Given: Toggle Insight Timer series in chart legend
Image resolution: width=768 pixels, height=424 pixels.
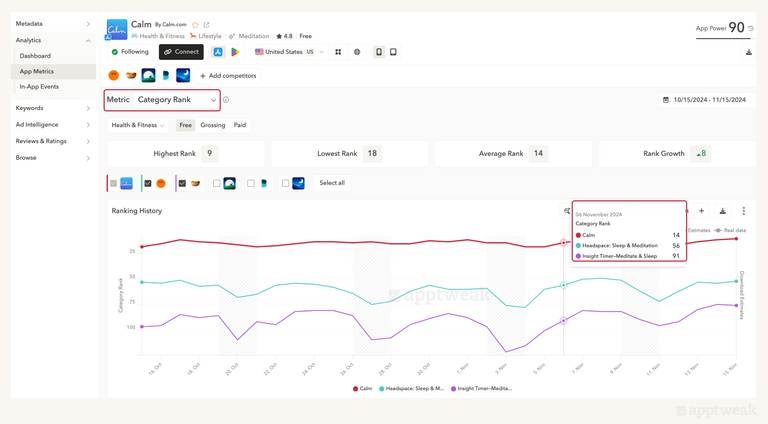Looking at the screenshot, I should tap(481, 389).
